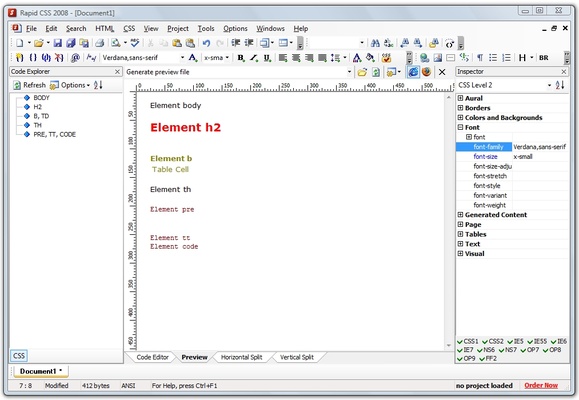This screenshot has height=400, width=579.
Task: Switch to the Vertical Split tab
Action: pos(297,357)
